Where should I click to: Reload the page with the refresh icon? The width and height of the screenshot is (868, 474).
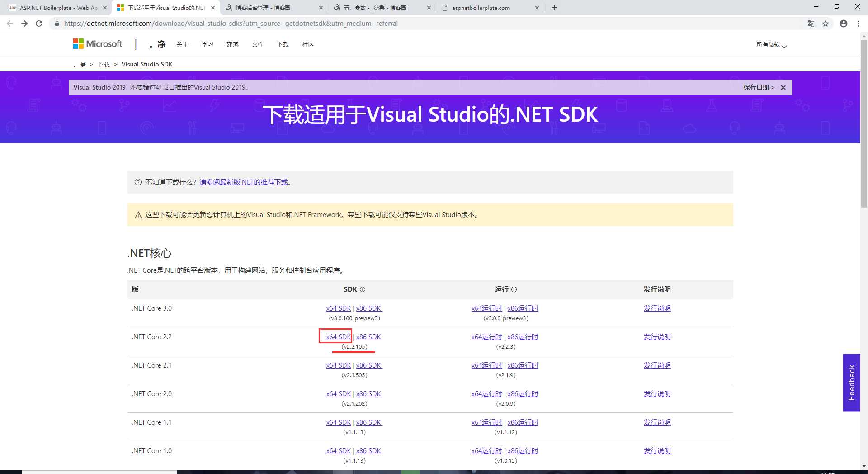[x=39, y=24]
